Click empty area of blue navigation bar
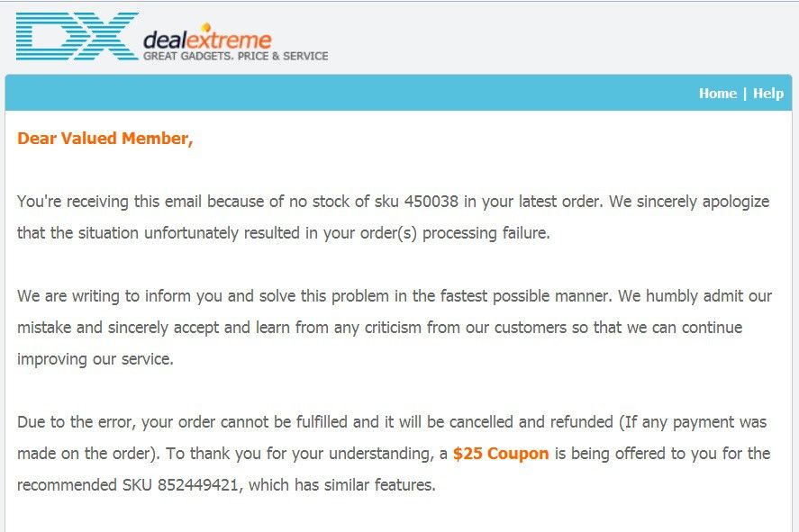 click(x=347, y=93)
